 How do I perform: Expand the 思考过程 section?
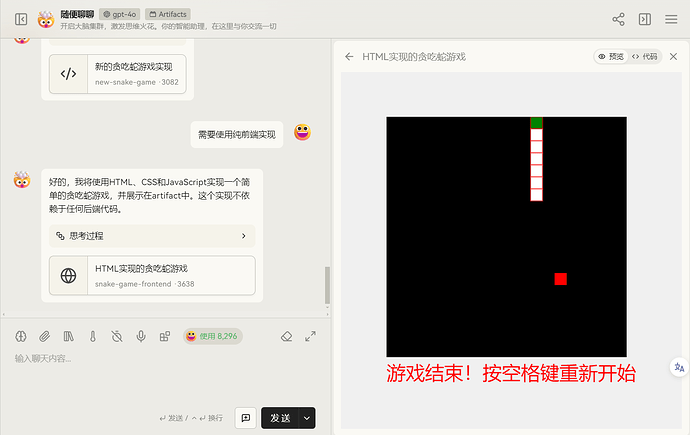point(152,236)
